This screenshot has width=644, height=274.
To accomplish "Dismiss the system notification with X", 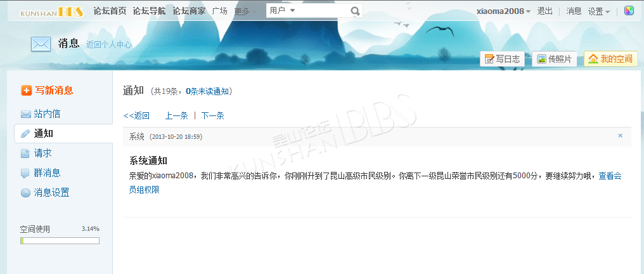I will pyautogui.click(x=620, y=136).
